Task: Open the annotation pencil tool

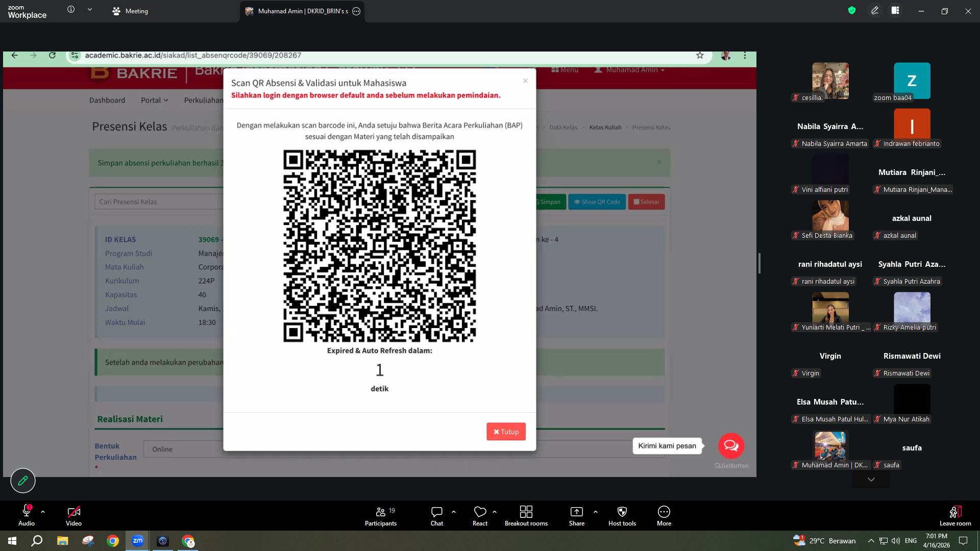Action: [23, 481]
